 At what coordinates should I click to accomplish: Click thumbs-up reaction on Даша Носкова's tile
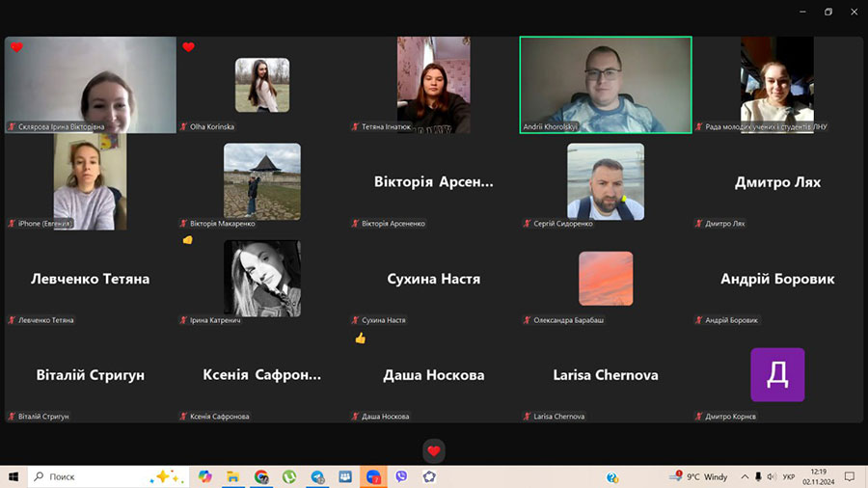point(360,339)
